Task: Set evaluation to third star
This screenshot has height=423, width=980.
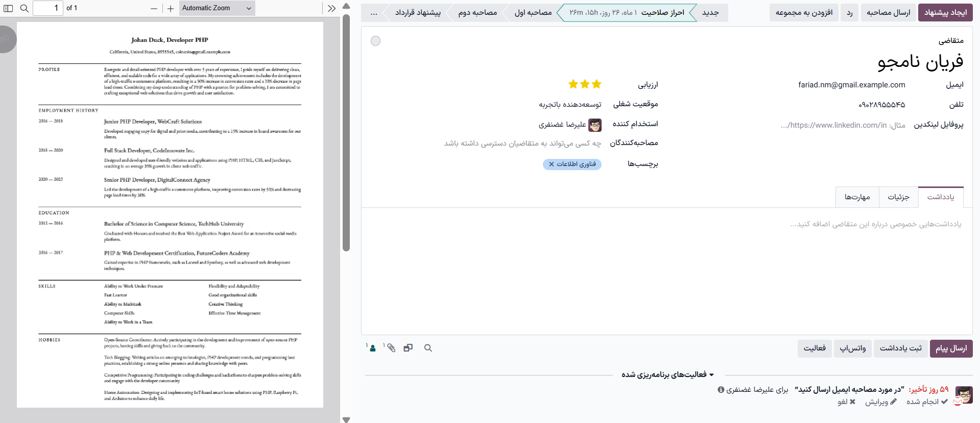Action: tap(573, 84)
